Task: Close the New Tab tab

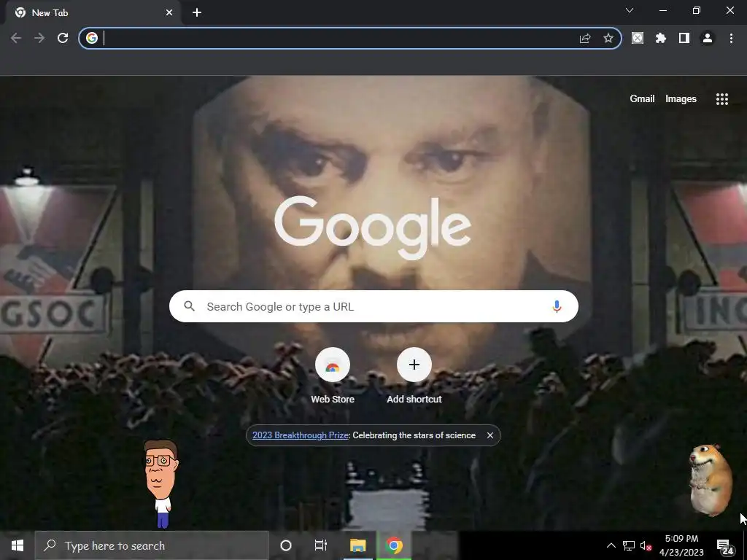Action: pos(169,13)
